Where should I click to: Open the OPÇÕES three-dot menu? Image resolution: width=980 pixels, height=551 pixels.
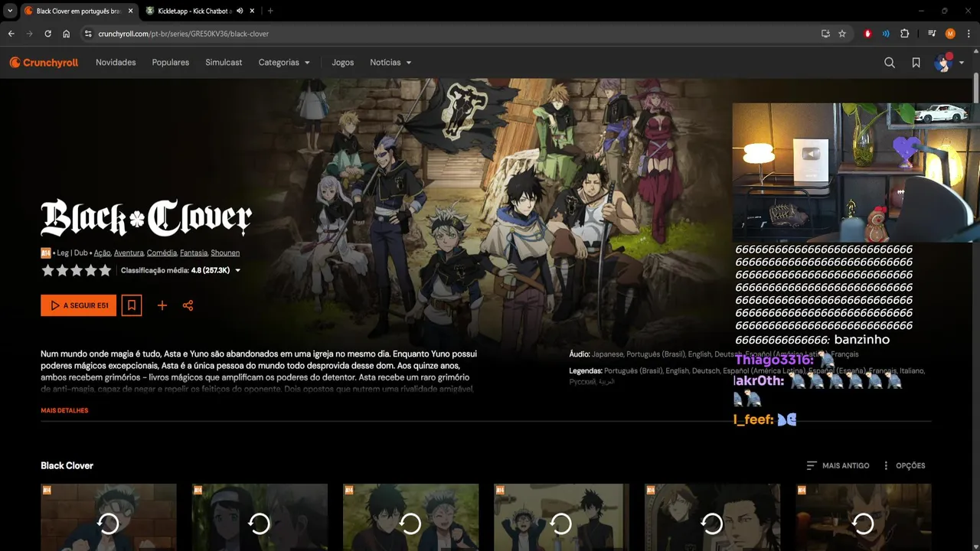coord(903,465)
